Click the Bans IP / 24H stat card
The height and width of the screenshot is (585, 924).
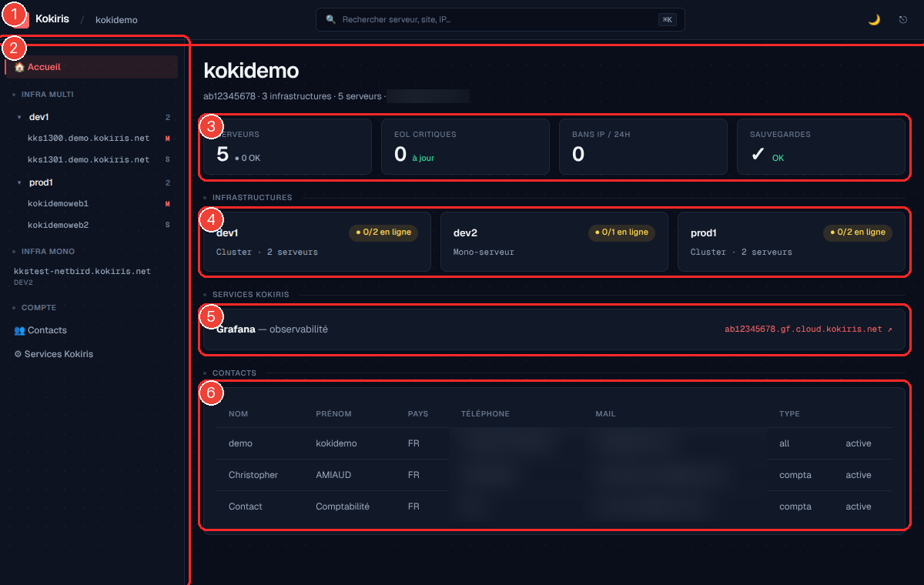643,146
